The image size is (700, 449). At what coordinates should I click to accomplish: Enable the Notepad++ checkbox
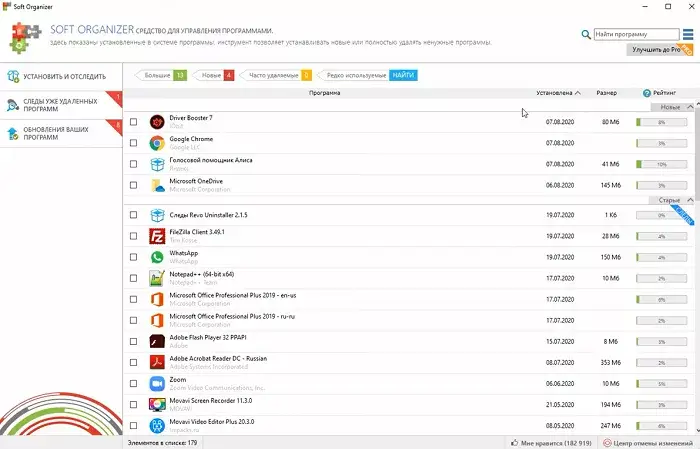[x=133, y=278]
